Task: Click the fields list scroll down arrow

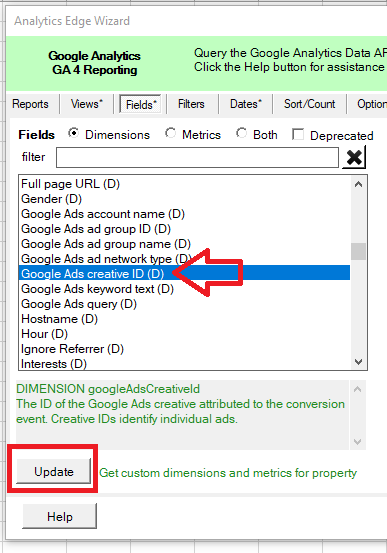Action: tap(358, 361)
